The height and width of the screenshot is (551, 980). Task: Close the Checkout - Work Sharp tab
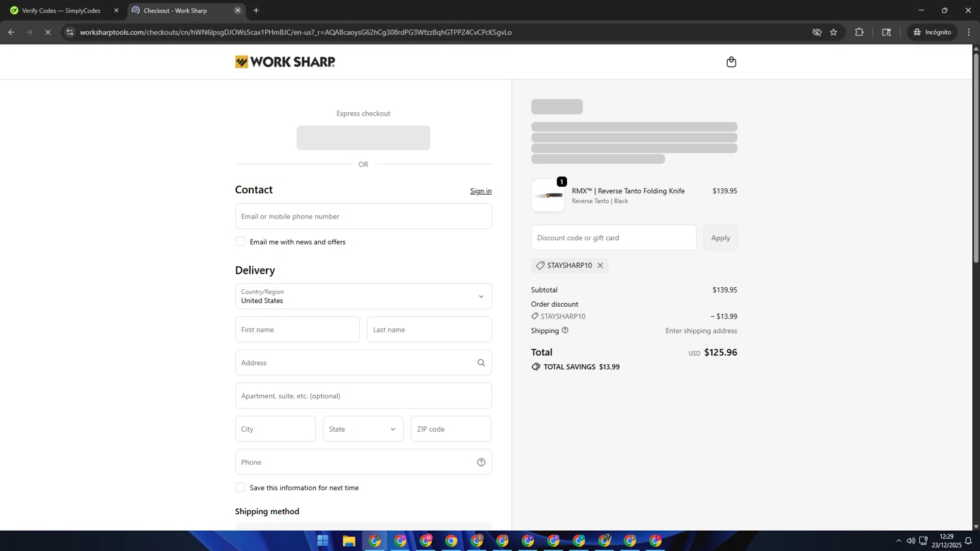point(238,10)
